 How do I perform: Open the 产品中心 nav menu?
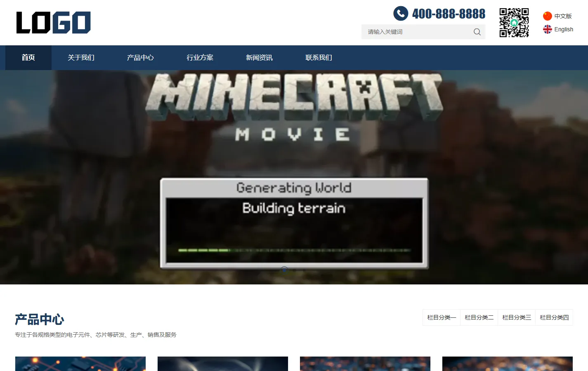click(140, 58)
